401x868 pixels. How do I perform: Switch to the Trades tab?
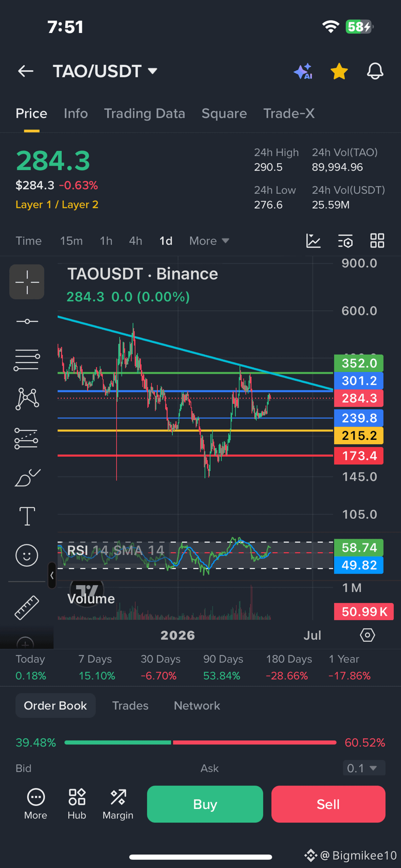[x=130, y=706]
